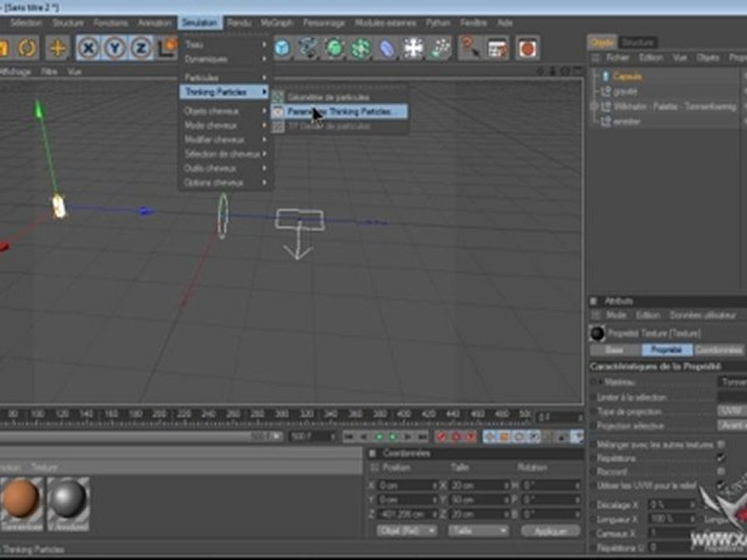The image size is (747, 560).
Task: Click the go to start playback button
Action: coord(349,436)
